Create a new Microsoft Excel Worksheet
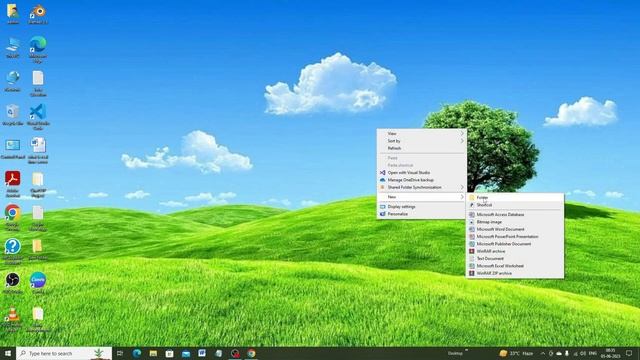 515,266
